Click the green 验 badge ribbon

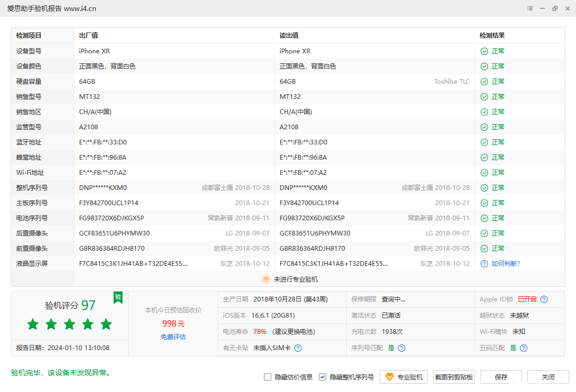(x=118, y=297)
